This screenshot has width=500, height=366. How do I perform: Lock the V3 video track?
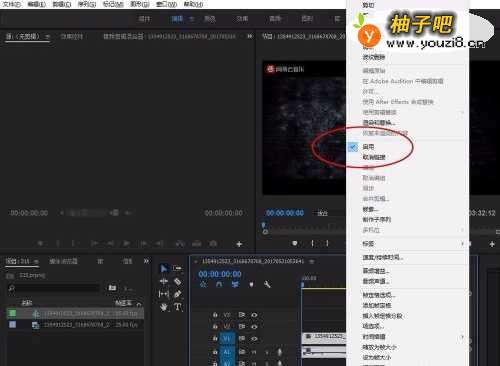[x=215, y=315]
